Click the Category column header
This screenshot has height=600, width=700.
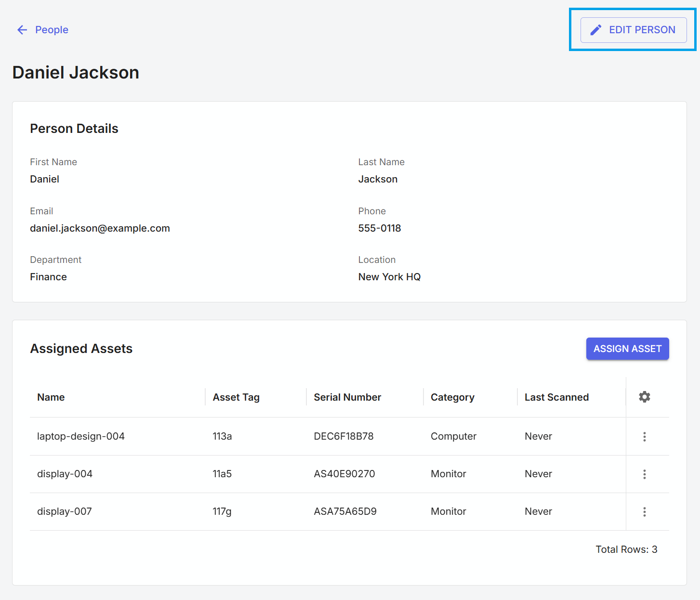[452, 397]
